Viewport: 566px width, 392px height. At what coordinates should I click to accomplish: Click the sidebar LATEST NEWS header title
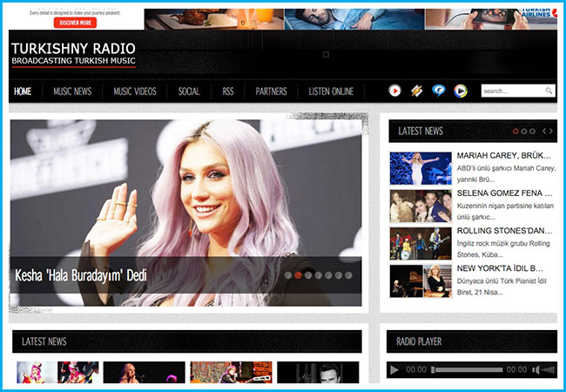coord(421,131)
